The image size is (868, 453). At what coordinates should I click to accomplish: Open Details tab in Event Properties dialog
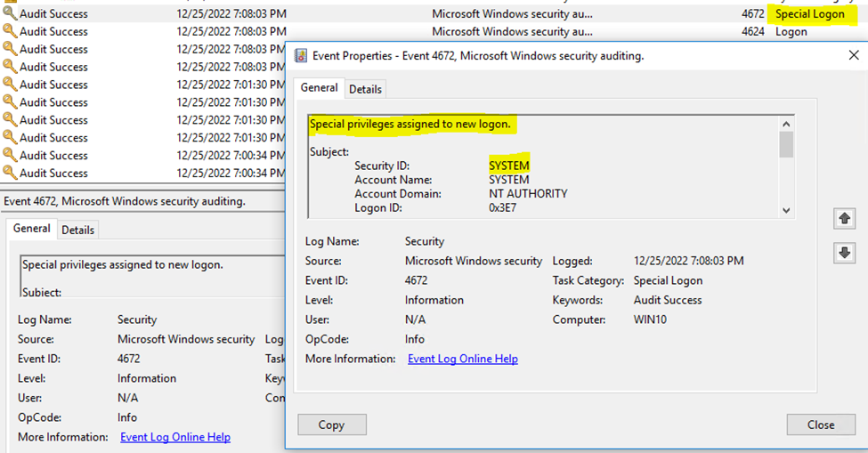(x=365, y=89)
